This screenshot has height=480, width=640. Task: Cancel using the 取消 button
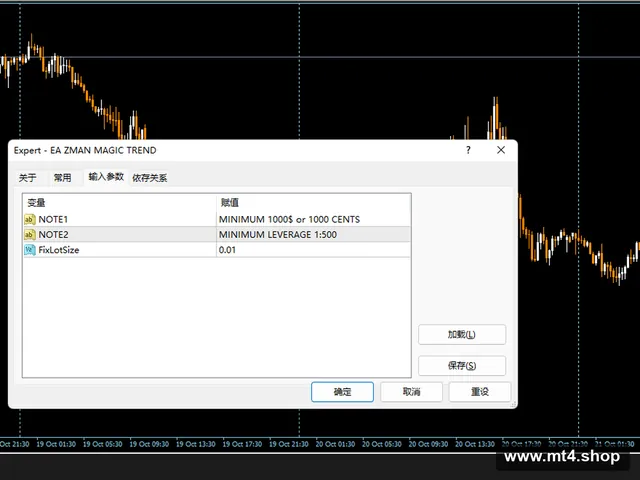[x=411, y=392]
